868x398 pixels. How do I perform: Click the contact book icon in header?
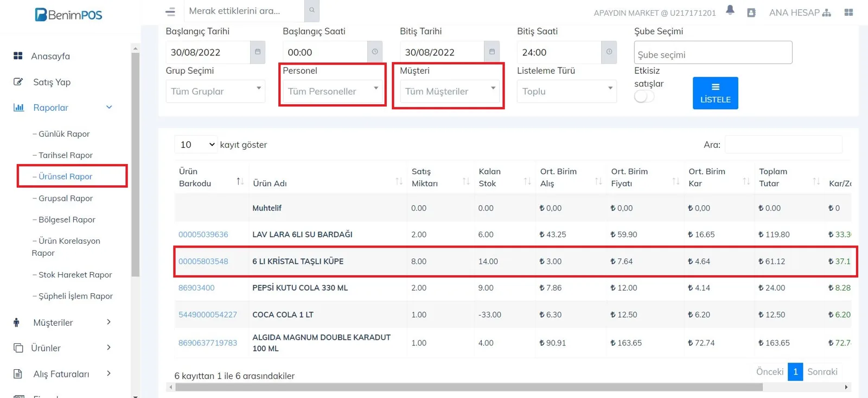coord(751,12)
